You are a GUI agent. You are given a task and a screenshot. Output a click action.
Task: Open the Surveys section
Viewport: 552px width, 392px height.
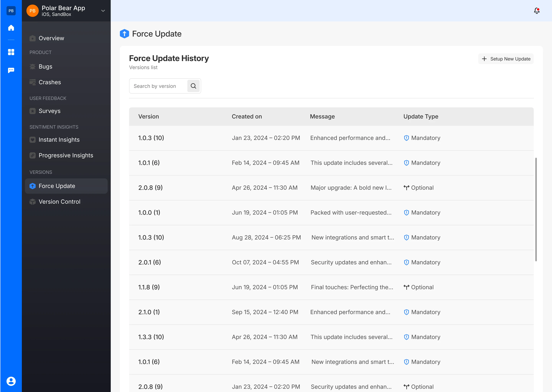49,111
